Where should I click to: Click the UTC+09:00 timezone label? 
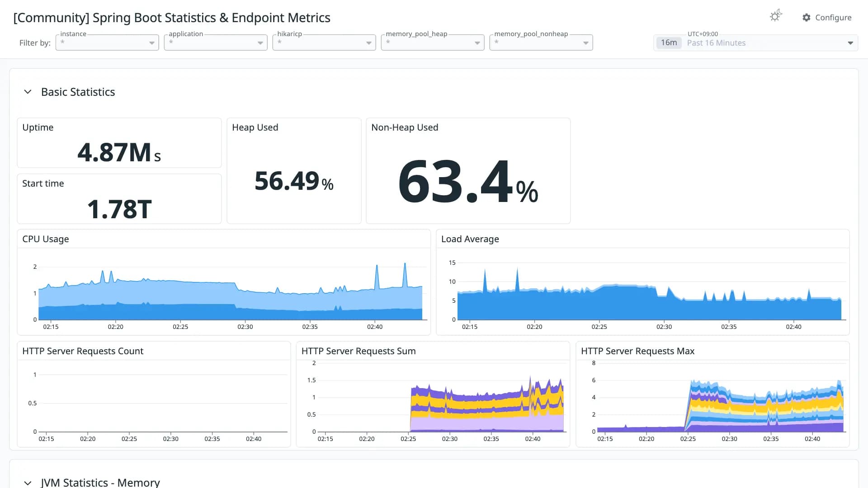click(703, 34)
